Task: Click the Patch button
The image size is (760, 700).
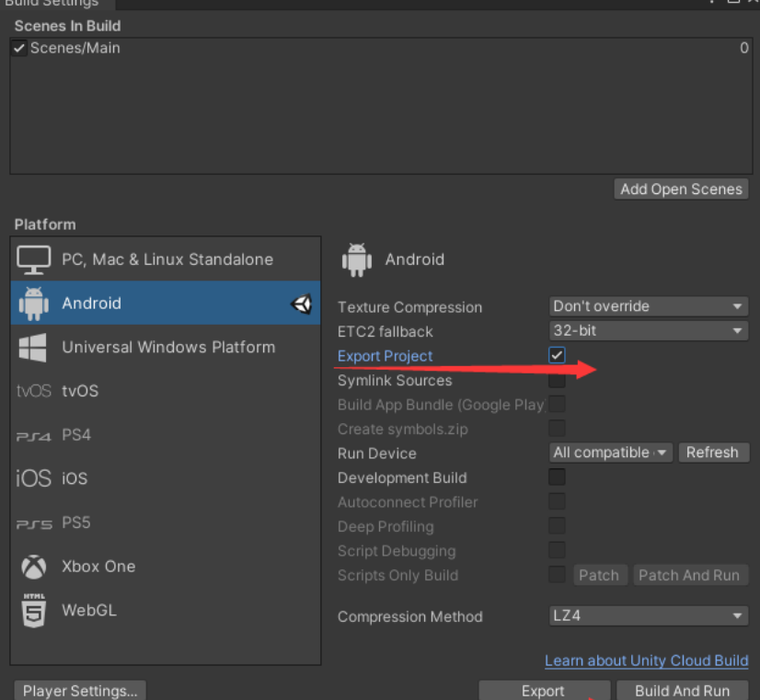Action: [600, 575]
